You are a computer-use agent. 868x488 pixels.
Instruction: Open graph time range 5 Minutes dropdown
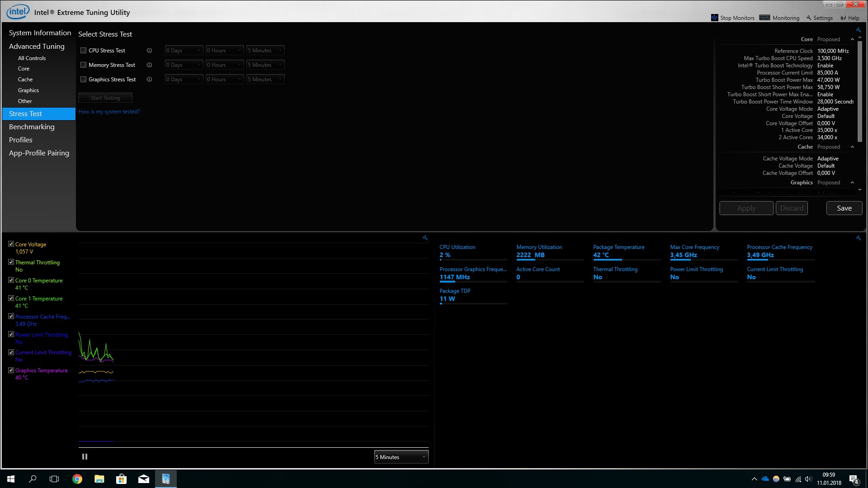coord(401,457)
